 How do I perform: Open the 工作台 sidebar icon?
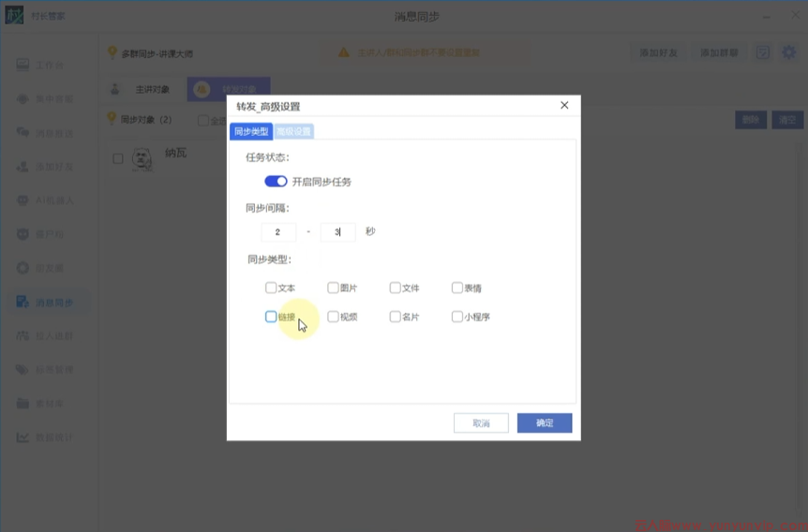pyautogui.click(x=23, y=66)
